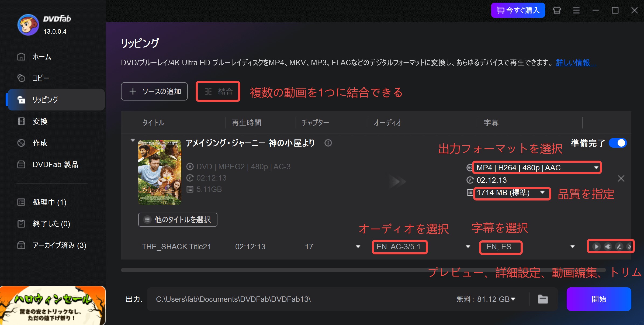Open advanced settings wrench icon
644x325 pixels.
608,246
